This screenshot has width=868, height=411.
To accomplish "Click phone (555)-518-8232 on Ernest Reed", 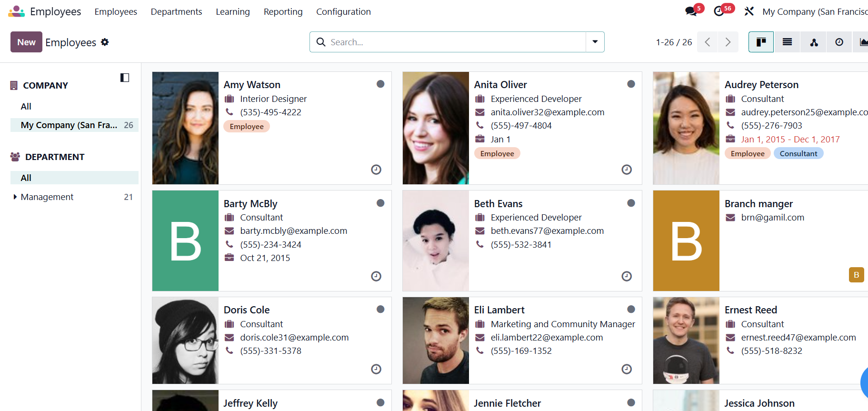I will click(x=771, y=351).
